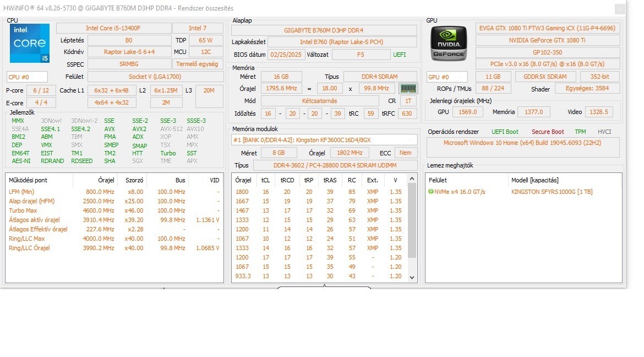This screenshot has height=357, width=644.
Task: Click the tRAS column header
Action: (330, 180)
